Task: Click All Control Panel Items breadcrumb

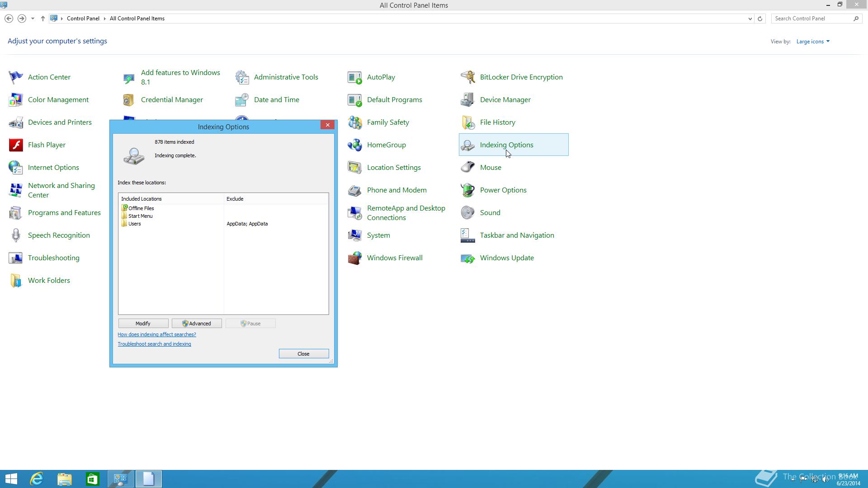Action: tap(137, 19)
